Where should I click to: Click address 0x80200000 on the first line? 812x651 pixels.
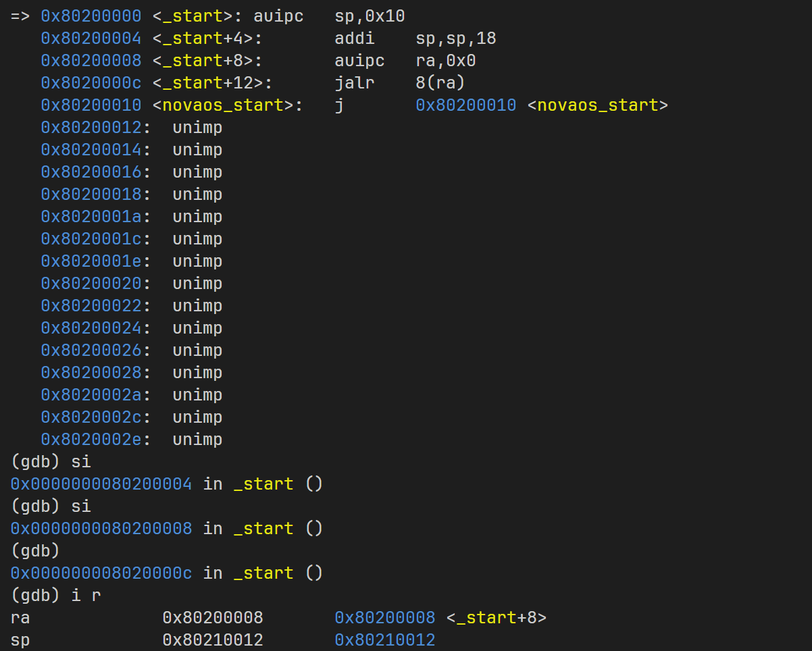pos(91,16)
